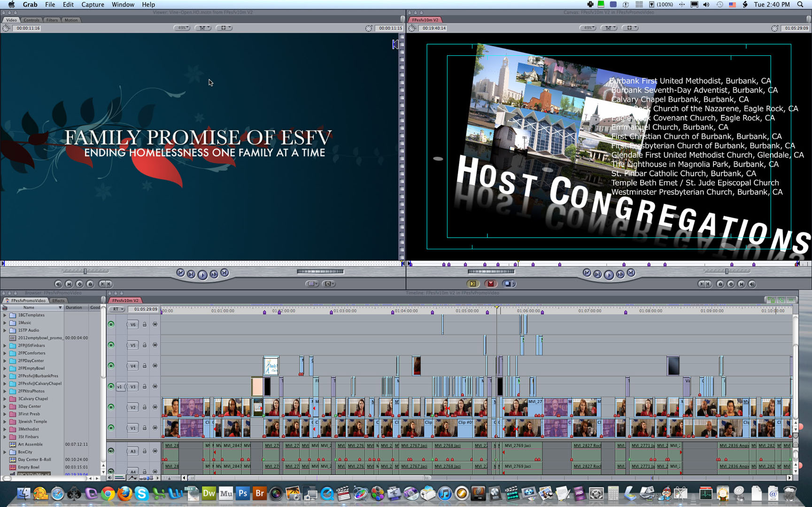Click the Canvas shuttle control slider
812x507 pixels.
tap(491, 271)
